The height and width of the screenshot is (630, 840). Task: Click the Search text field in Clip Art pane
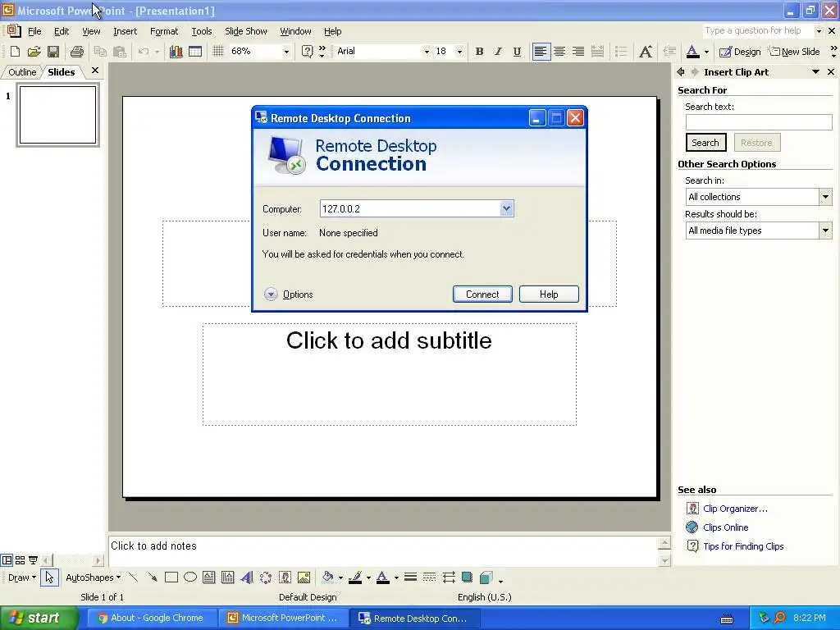tap(759, 122)
